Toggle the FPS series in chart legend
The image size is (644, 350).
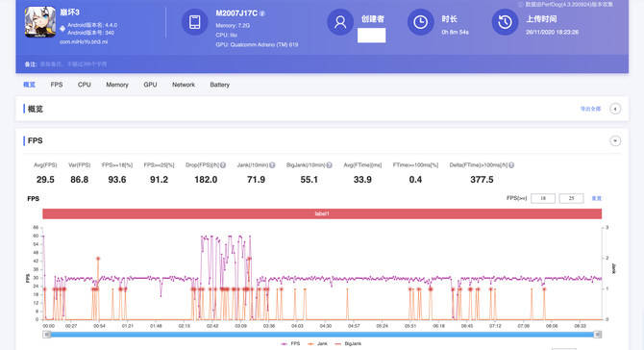tap(290, 343)
